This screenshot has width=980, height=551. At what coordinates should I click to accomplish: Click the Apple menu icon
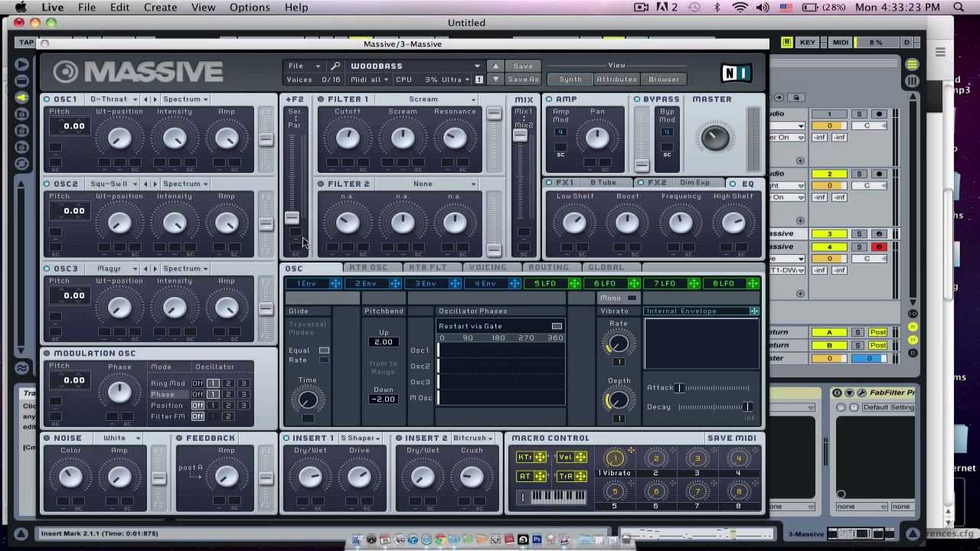tap(21, 8)
